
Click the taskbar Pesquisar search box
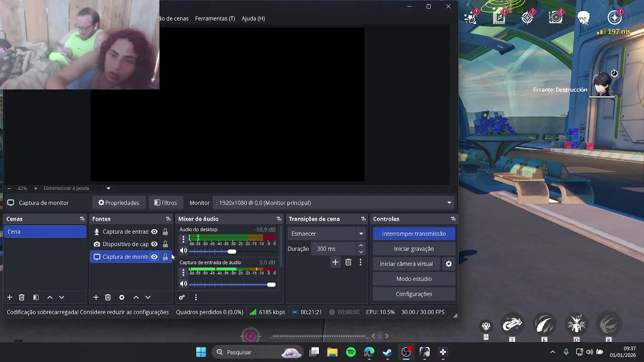pyautogui.click(x=258, y=352)
